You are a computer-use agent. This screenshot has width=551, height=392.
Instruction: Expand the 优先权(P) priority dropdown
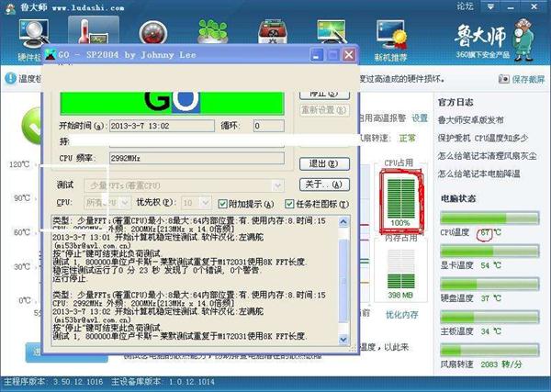[206, 203]
